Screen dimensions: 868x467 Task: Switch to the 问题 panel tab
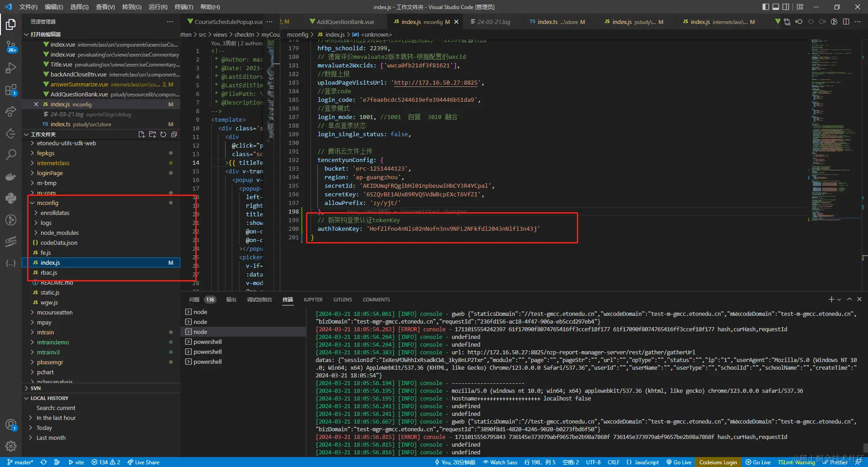194,300
